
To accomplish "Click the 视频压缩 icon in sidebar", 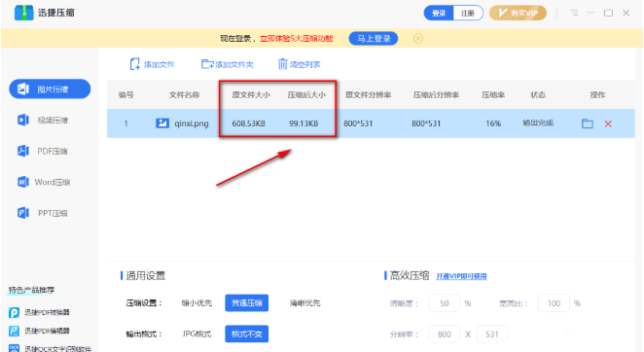I will [x=23, y=120].
